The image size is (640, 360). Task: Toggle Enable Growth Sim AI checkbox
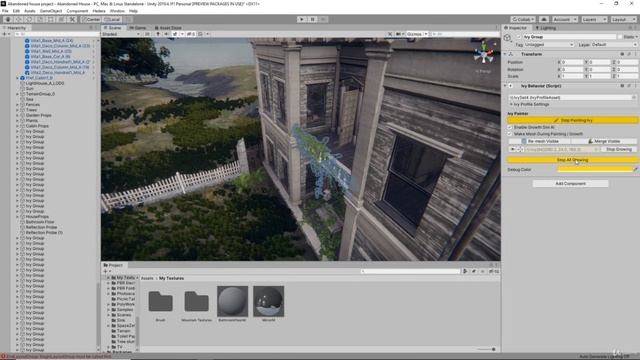click(x=509, y=127)
